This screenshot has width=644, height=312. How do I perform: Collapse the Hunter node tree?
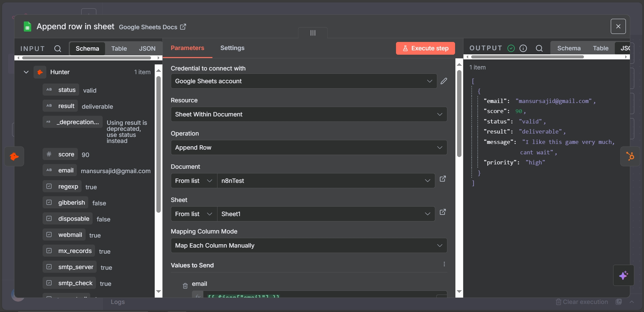26,72
